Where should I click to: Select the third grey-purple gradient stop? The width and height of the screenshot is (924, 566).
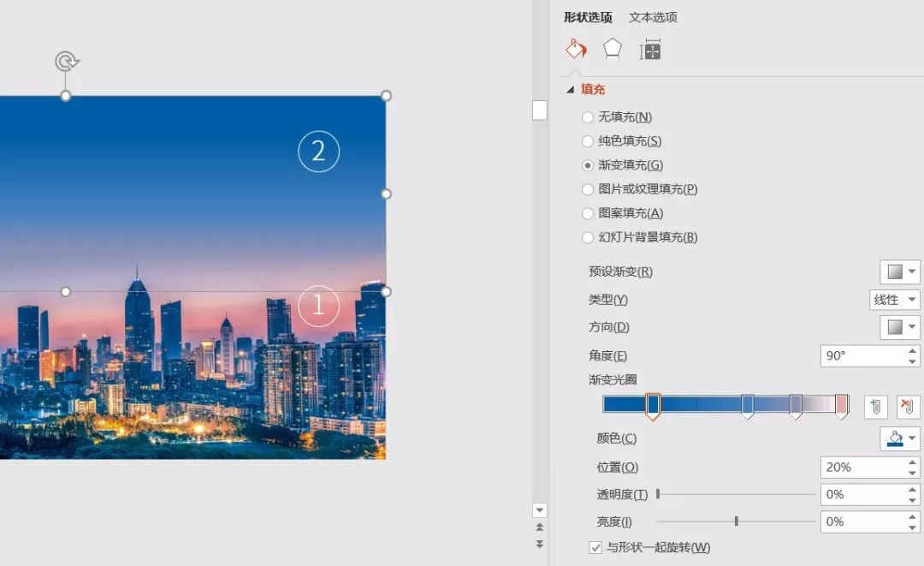coord(796,406)
